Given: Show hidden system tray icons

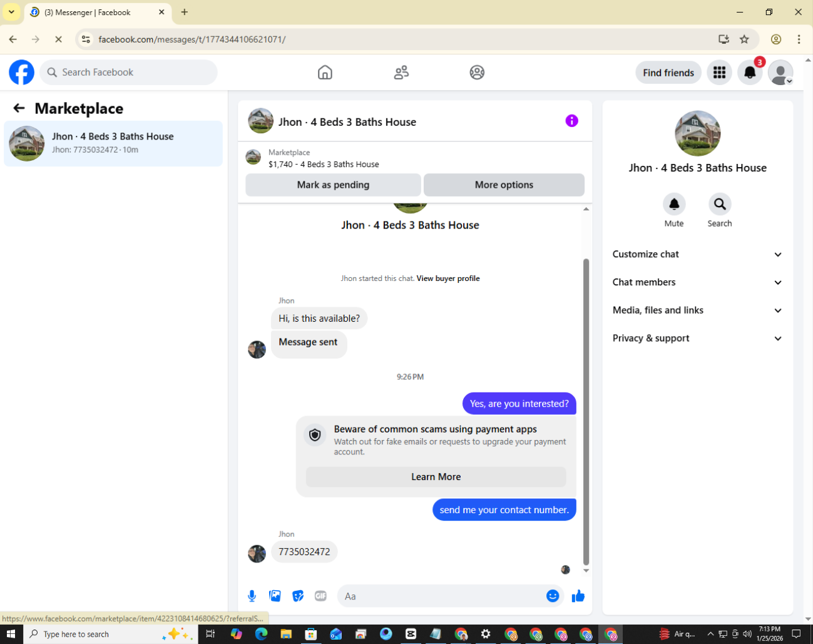Looking at the screenshot, I should pyautogui.click(x=710, y=634).
